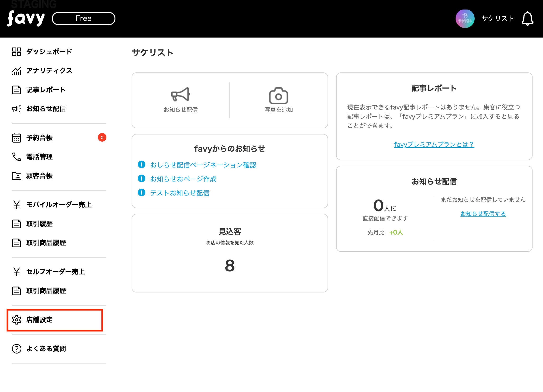The width and height of the screenshot is (543, 392).
Task: Click the Free plan badge button
Action: (83, 19)
